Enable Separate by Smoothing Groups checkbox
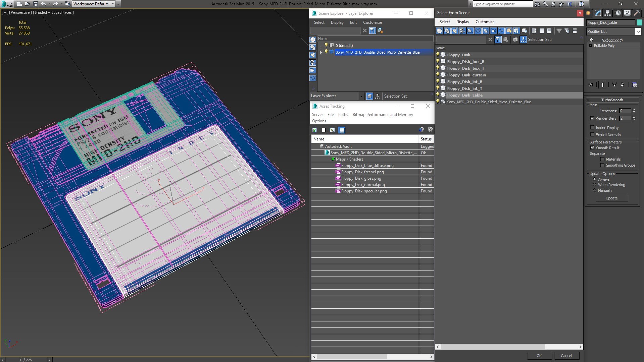This screenshot has width=644, height=362. [602, 165]
